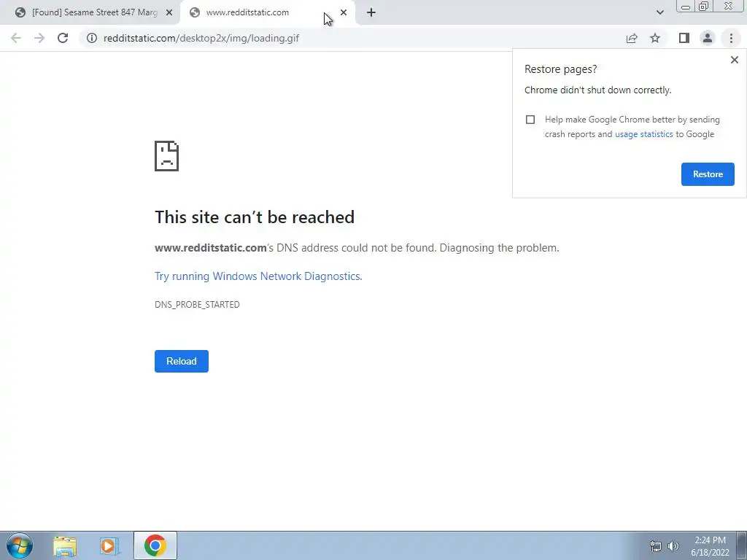Click the blue Reload button

(182, 361)
